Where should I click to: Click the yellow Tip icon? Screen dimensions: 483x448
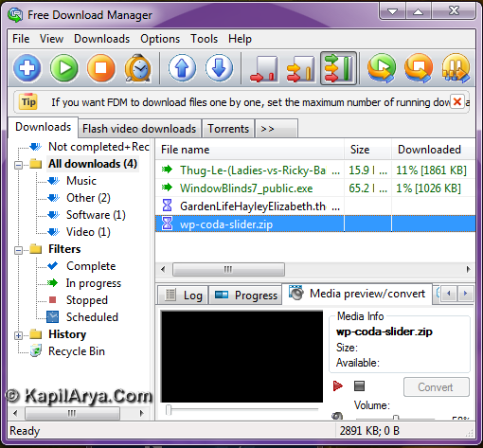tap(28, 101)
